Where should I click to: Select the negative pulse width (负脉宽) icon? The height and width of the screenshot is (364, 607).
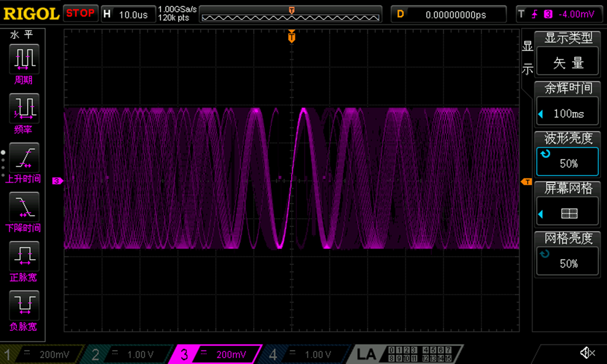[24, 306]
